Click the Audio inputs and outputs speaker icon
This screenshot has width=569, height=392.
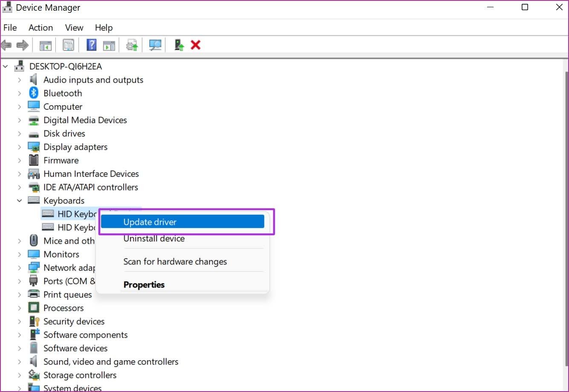(34, 80)
